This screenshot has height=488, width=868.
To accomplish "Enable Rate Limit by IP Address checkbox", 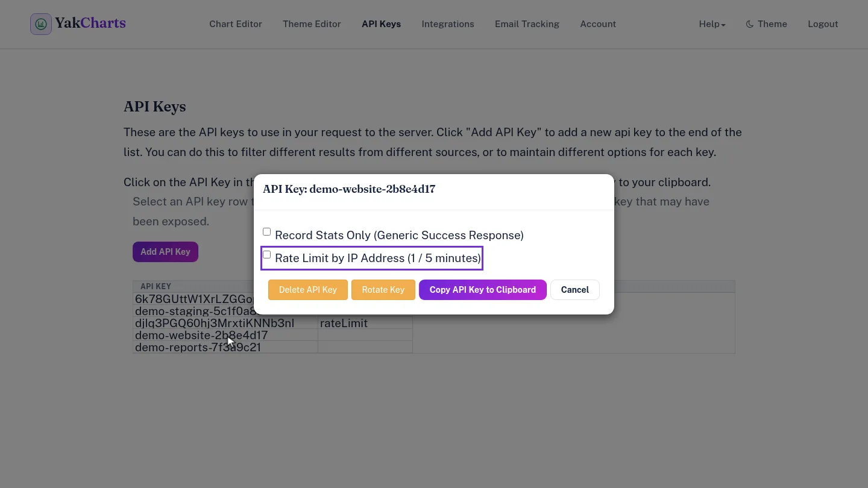I will (x=266, y=255).
